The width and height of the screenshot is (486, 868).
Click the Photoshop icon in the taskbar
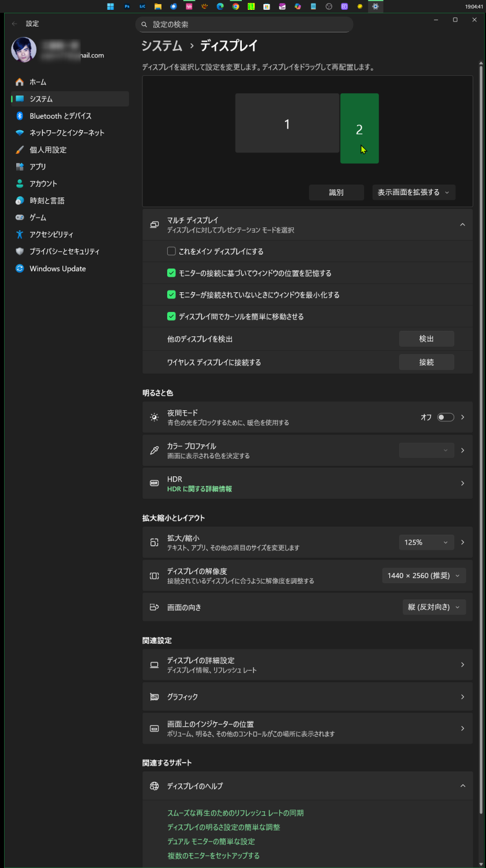coord(127,7)
